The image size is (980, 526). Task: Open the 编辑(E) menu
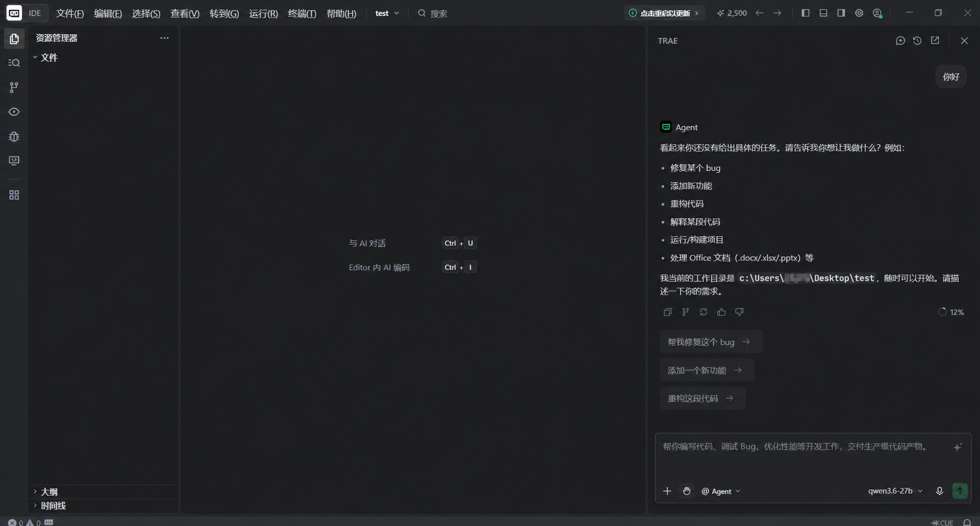pyautogui.click(x=108, y=13)
